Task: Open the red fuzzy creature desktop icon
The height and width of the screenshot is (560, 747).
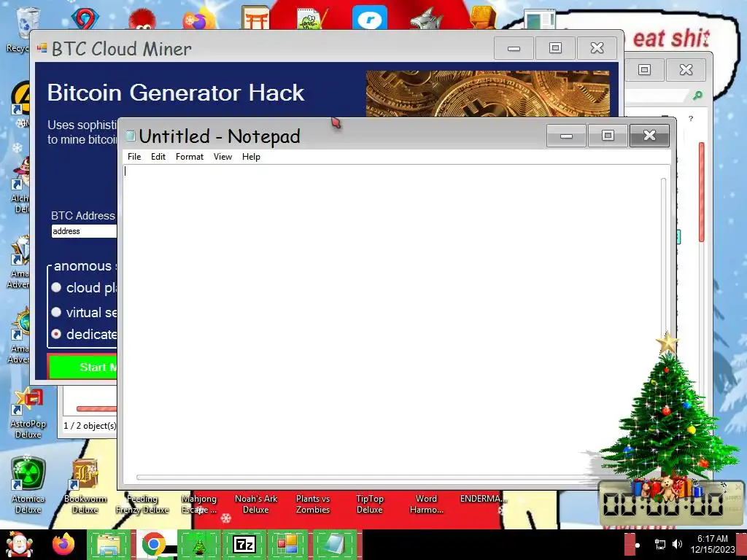Action: coord(142,20)
